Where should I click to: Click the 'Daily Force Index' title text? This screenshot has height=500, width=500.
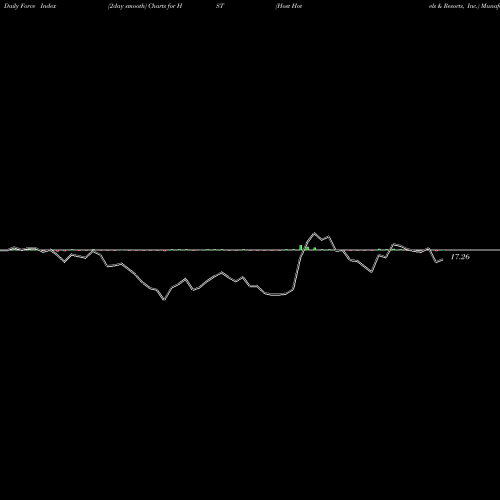(x=30, y=6)
